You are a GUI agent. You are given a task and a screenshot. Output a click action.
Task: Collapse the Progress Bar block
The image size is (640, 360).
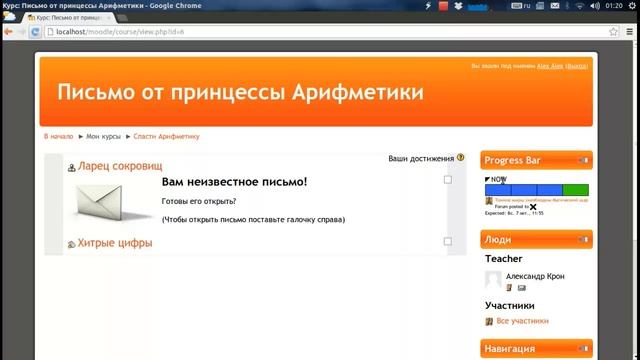pos(584,160)
